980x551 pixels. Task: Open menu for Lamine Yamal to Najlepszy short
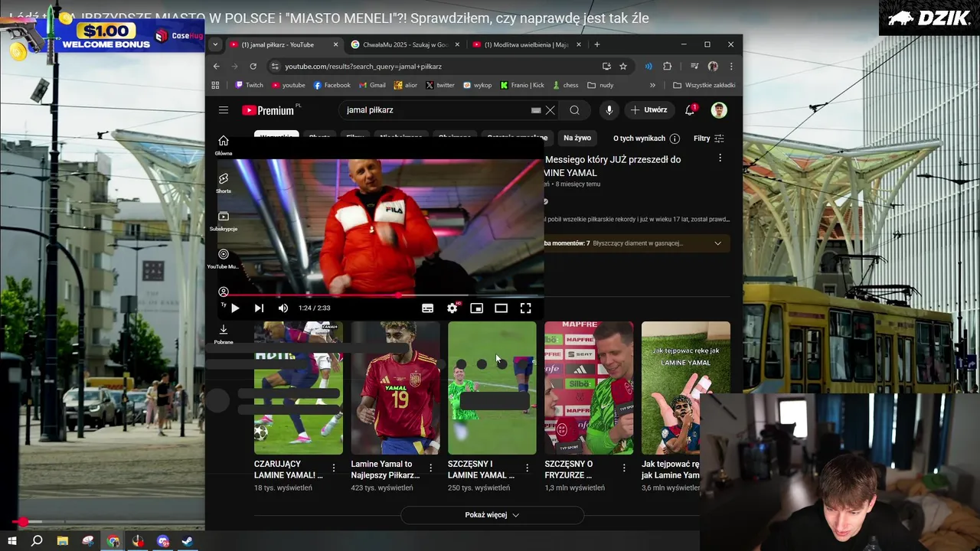point(430,468)
